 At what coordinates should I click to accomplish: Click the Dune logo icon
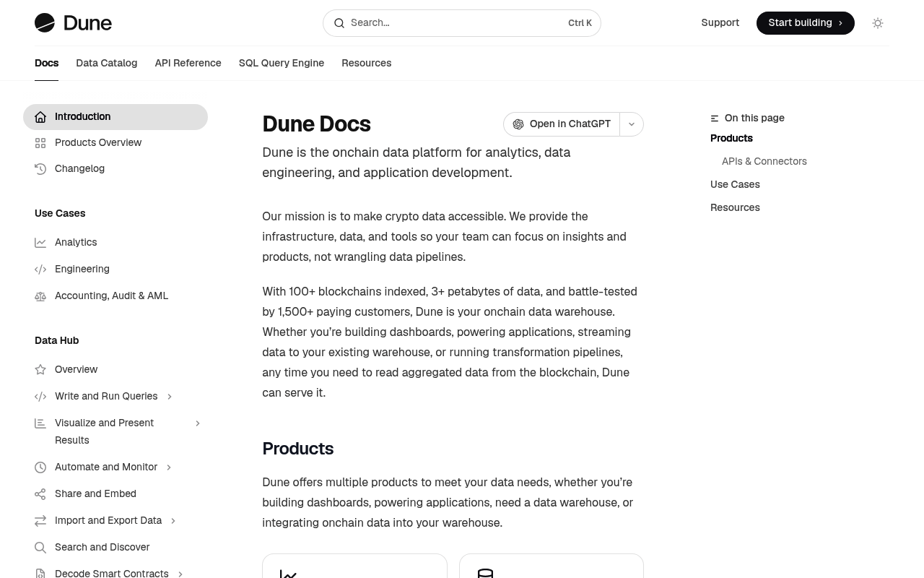click(x=45, y=23)
